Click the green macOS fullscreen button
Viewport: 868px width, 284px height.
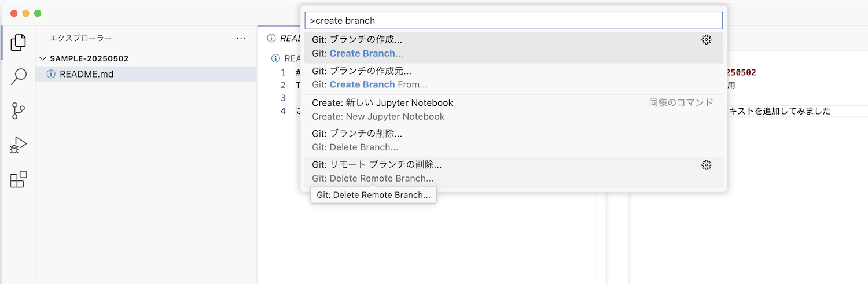(38, 13)
